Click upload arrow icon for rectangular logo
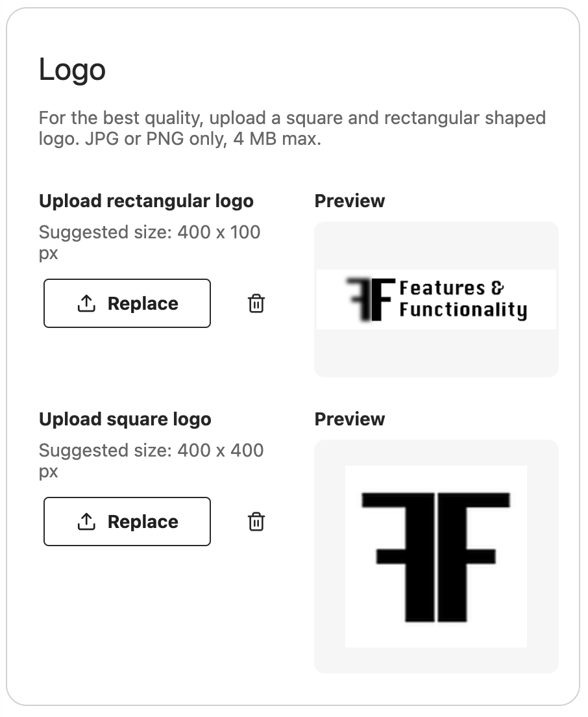 click(x=86, y=303)
